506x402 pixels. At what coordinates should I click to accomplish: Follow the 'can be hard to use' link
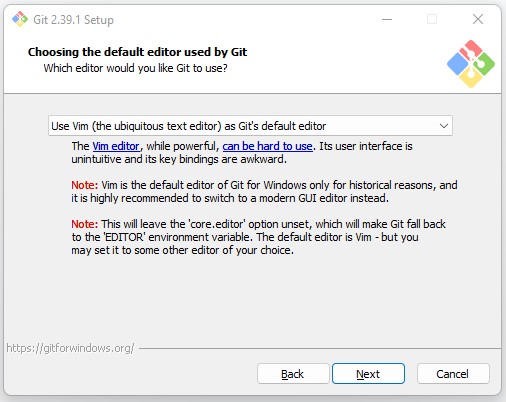tap(267, 146)
